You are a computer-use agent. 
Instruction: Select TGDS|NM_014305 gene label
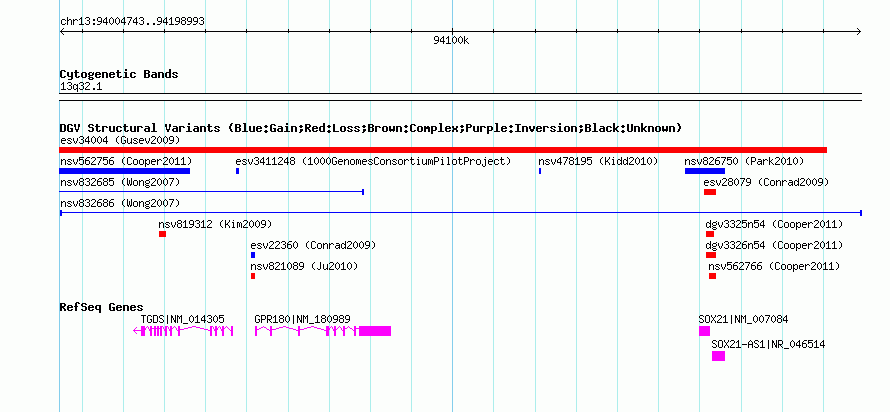(x=183, y=319)
